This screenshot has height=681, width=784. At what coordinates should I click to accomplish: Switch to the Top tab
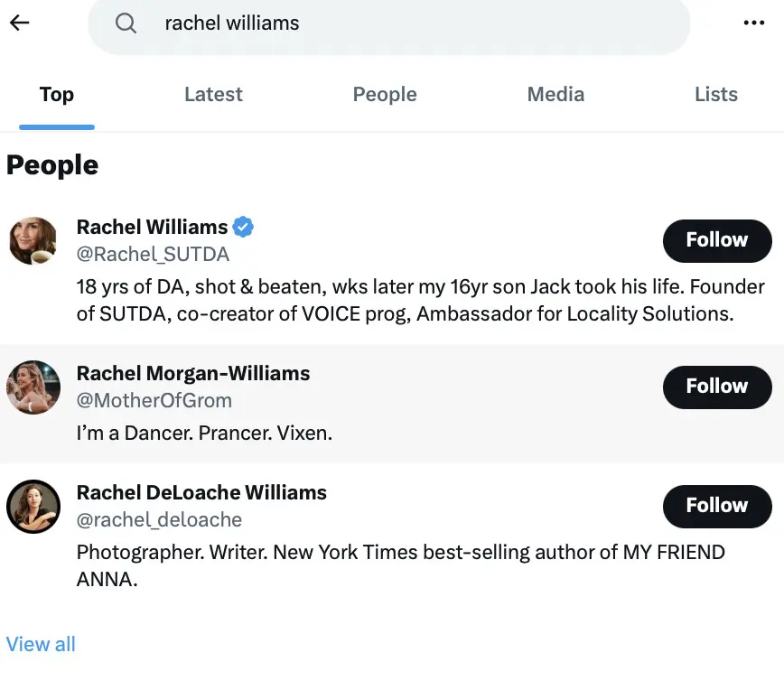tap(57, 95)
